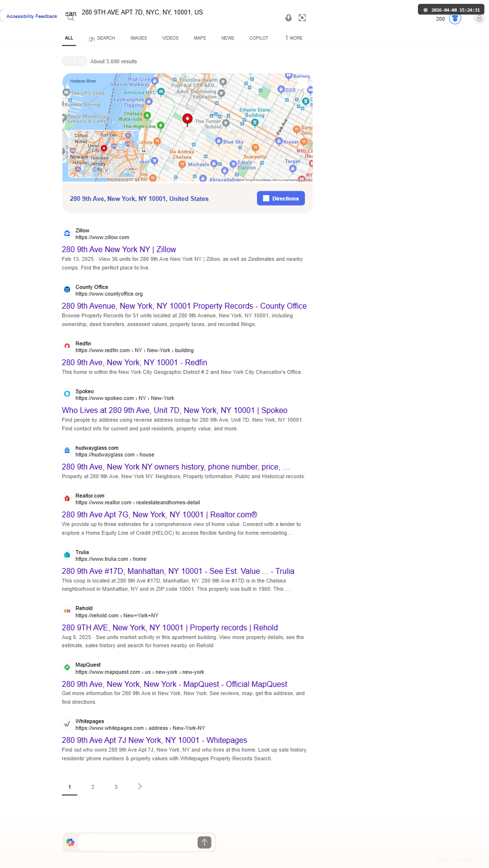Open 280 9th Ave Redfin result
Image resolution: width=489 pixels, height=868 pixels.
(134, 362)
